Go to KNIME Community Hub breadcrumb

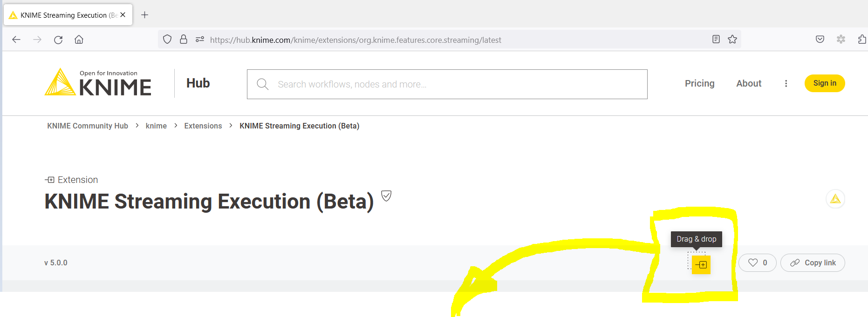coord(88,126)
